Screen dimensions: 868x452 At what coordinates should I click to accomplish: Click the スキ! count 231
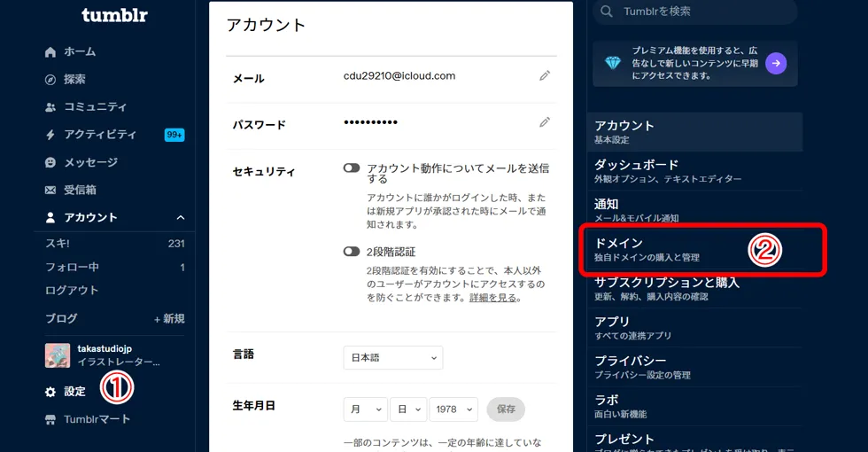coord(176,244)
